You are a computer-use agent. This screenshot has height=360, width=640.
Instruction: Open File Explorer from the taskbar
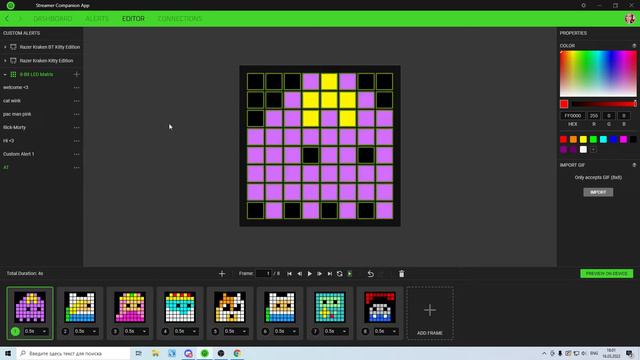[156, 353]
